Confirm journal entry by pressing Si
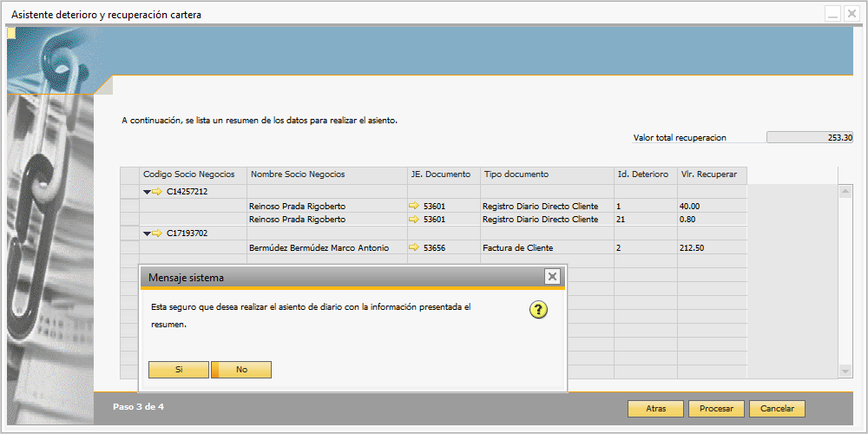The height and width of the screenshot is (434, 868). click(x=179, y=370)
